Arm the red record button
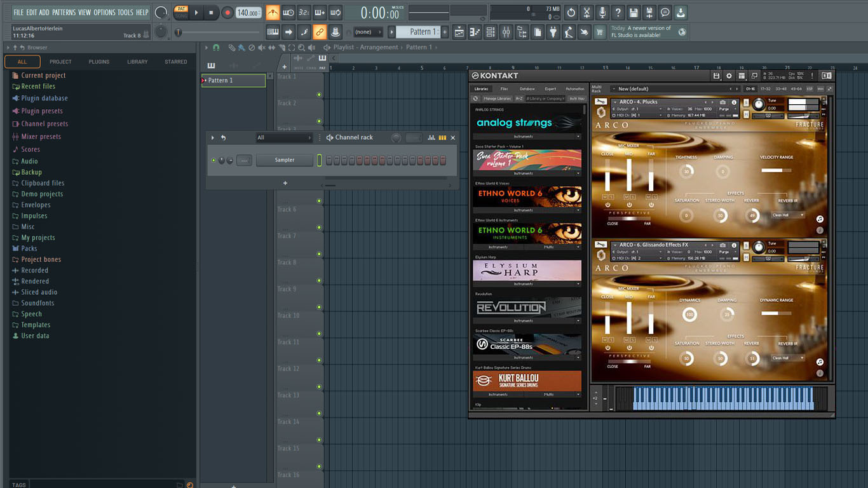Screen dimensions: 868x488 [227, 12]
